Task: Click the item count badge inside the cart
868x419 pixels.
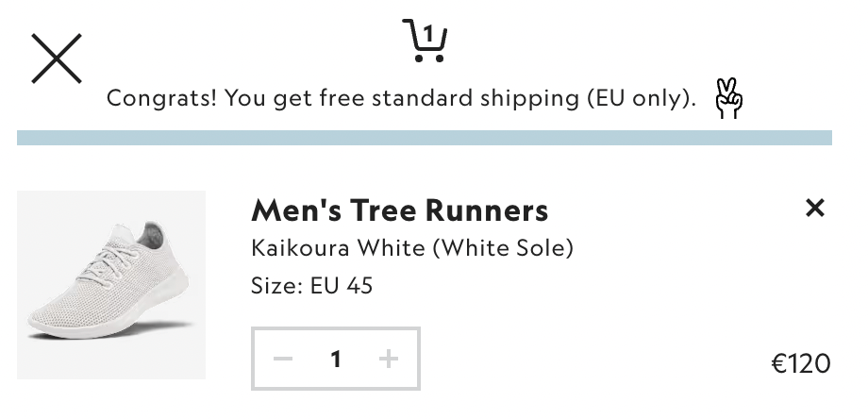Action: pyautogui.click(x=428, y=35)
